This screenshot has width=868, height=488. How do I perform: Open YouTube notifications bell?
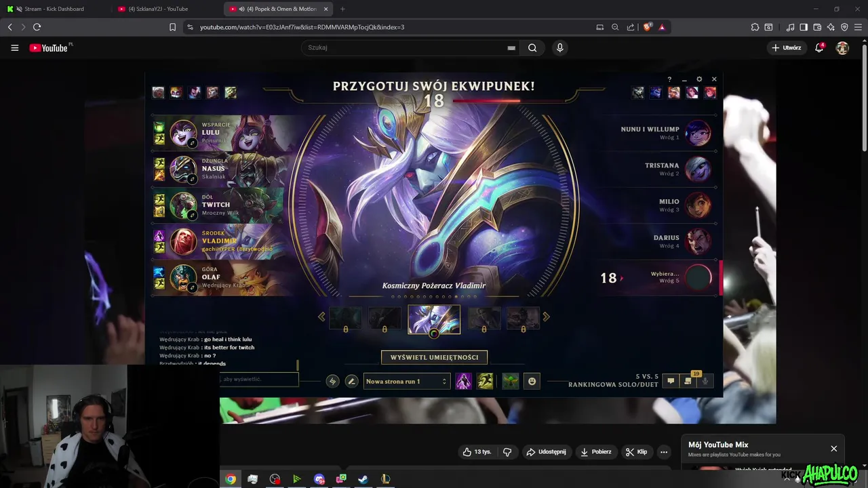819,47
